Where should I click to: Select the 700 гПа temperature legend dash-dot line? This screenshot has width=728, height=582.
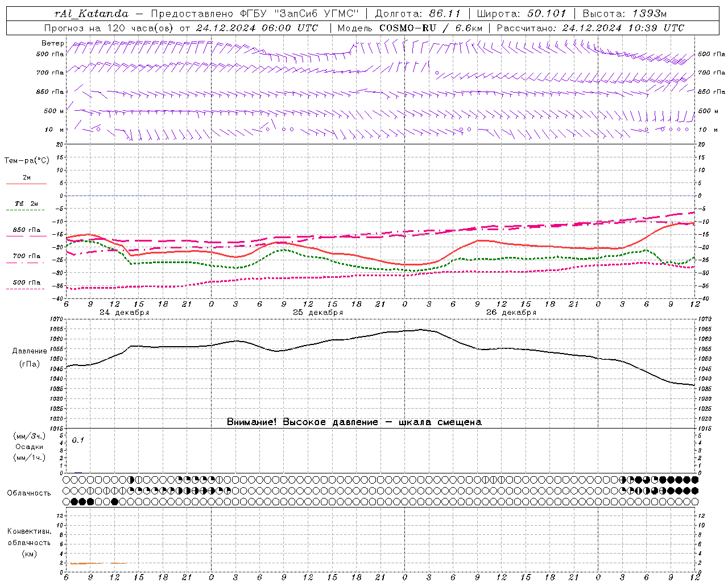tap(26, 263)
